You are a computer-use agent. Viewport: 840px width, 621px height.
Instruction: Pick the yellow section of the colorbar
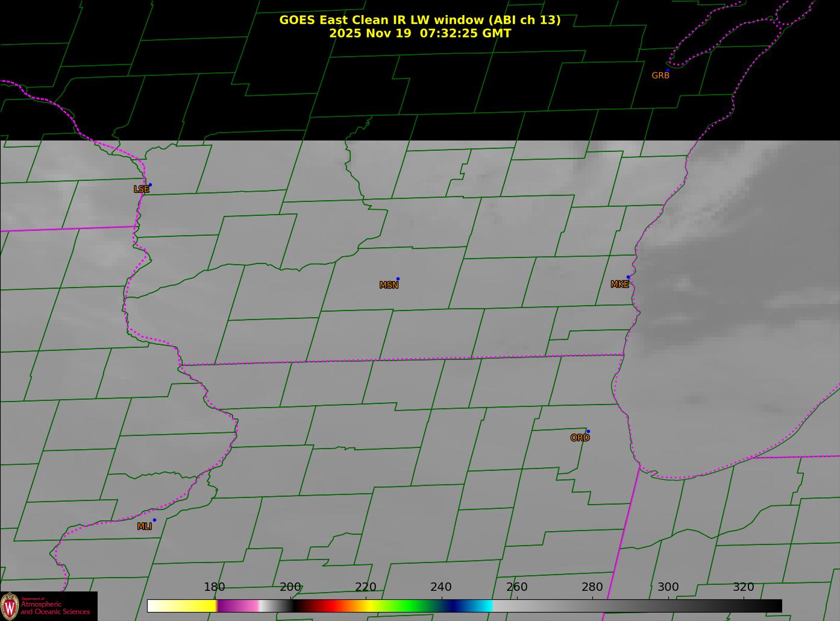point(193,605)
